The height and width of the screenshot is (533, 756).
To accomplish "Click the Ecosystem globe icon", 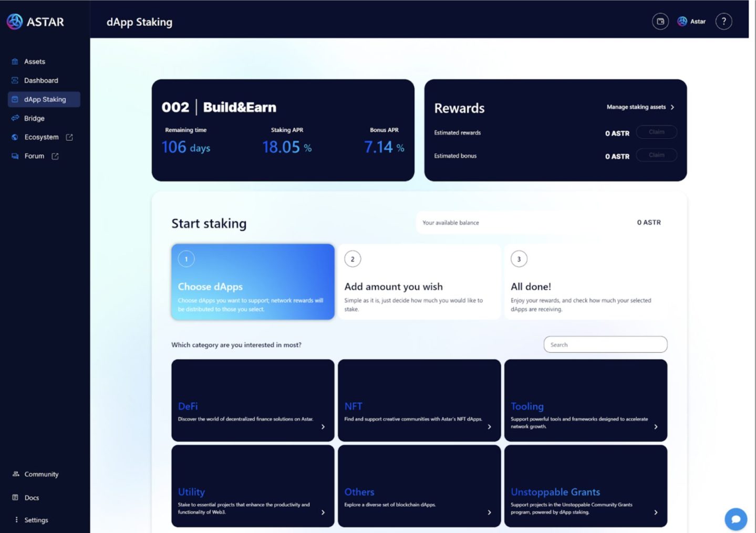I will coord(15,137).
